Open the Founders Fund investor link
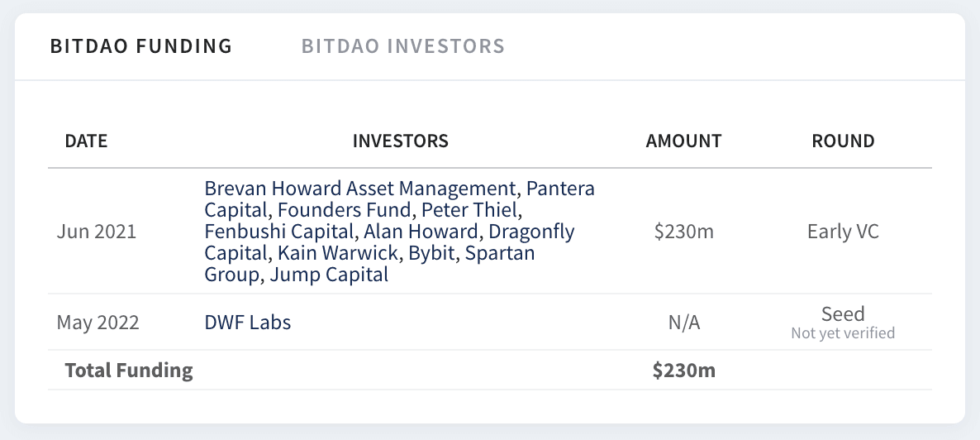This screenshot has width=980, height=440. pyautogui.click(x=344, y=210)
